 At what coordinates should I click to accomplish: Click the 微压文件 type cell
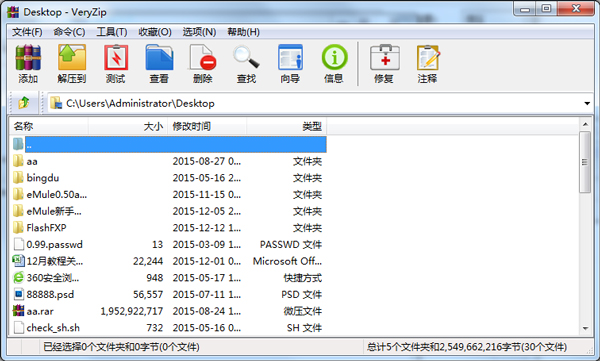(303, 311)
